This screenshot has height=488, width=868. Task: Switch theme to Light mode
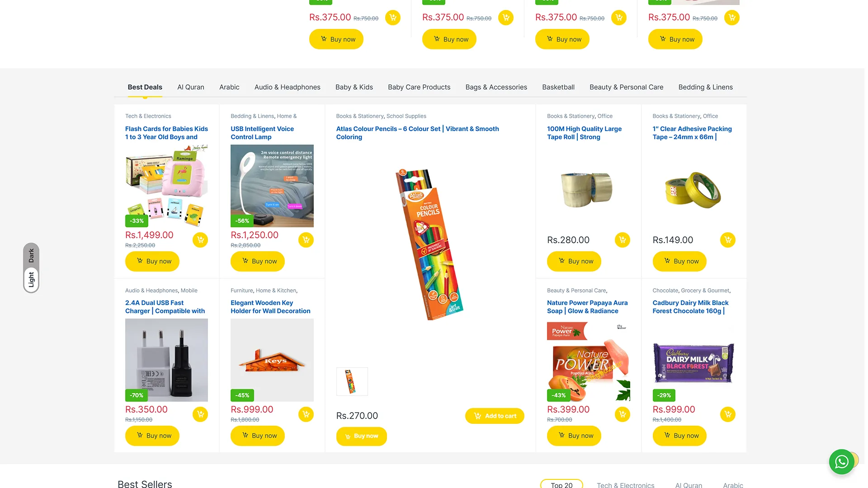click(31, 280)
